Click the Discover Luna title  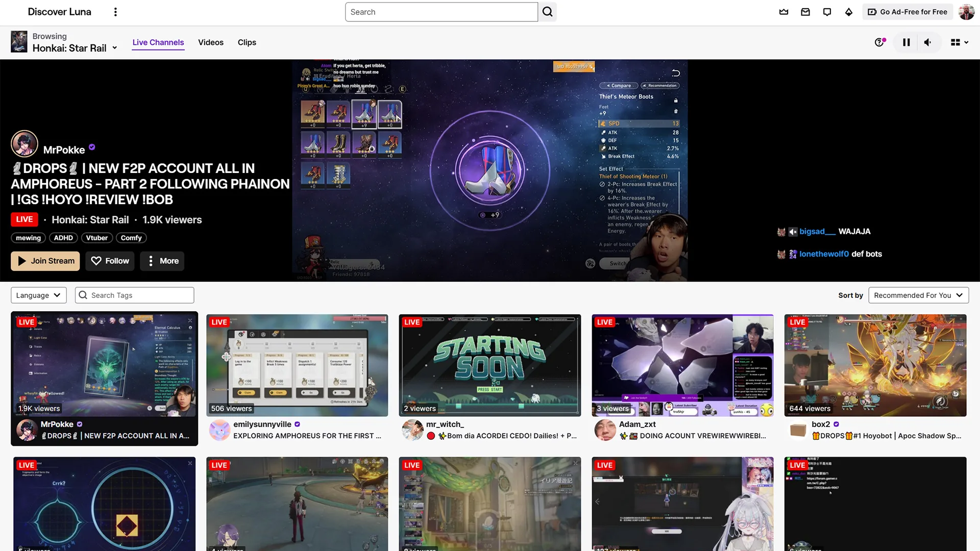(x=59, y=12)
